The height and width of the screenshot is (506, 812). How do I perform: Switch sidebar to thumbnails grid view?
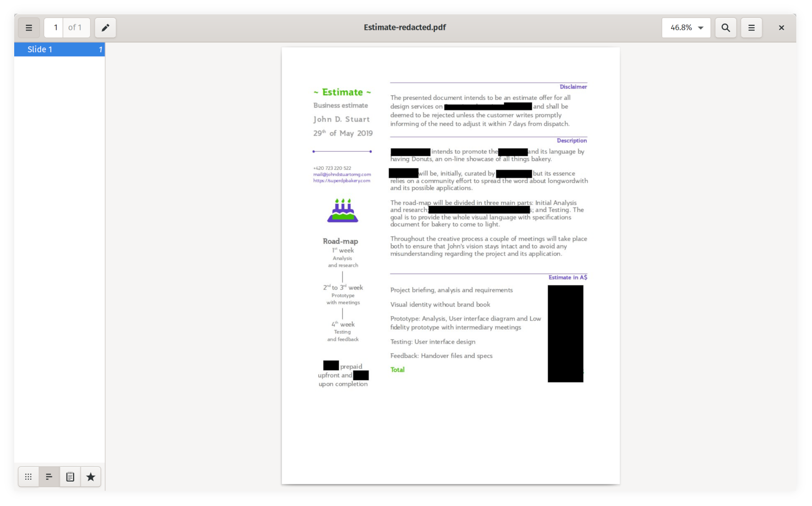[28, 477]
